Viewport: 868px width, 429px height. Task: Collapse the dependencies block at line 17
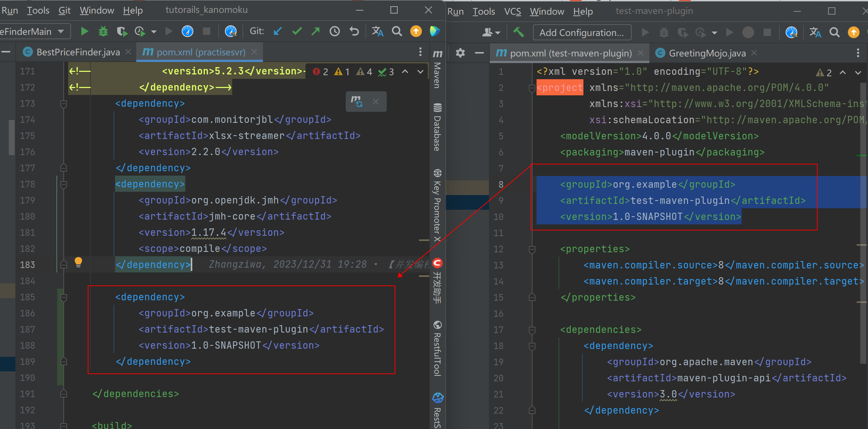(x=533, y=330)
